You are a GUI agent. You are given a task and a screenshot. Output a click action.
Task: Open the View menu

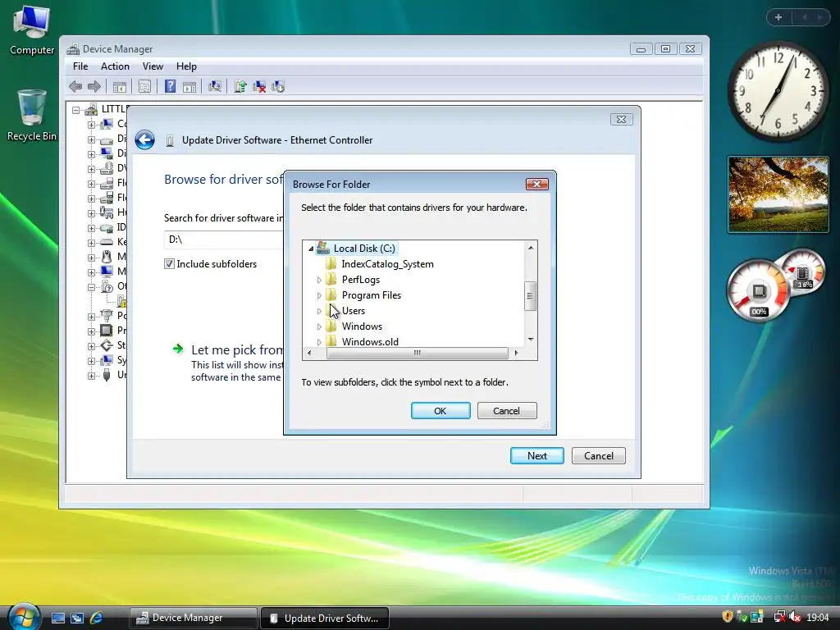(153, 66)
